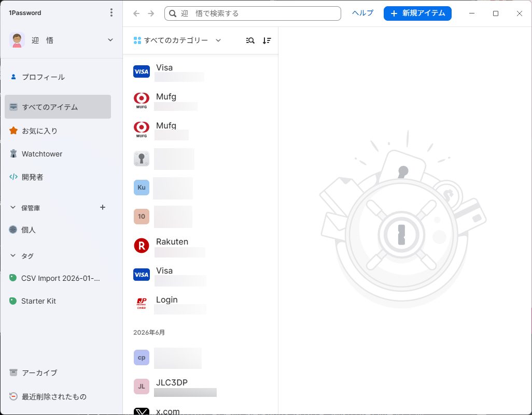Click the CSV Import tag green icon
Image resolution: width=532 pixels, height=415 pixels.
(13, 278)
